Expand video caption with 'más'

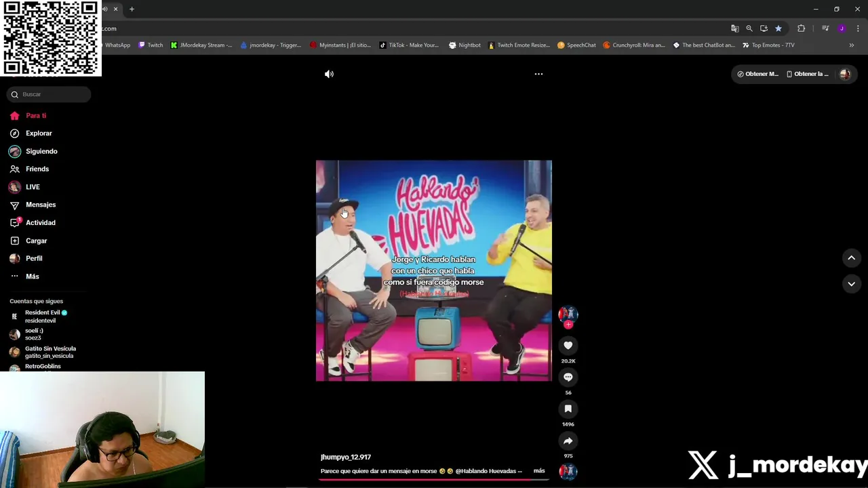coord(539,470)
